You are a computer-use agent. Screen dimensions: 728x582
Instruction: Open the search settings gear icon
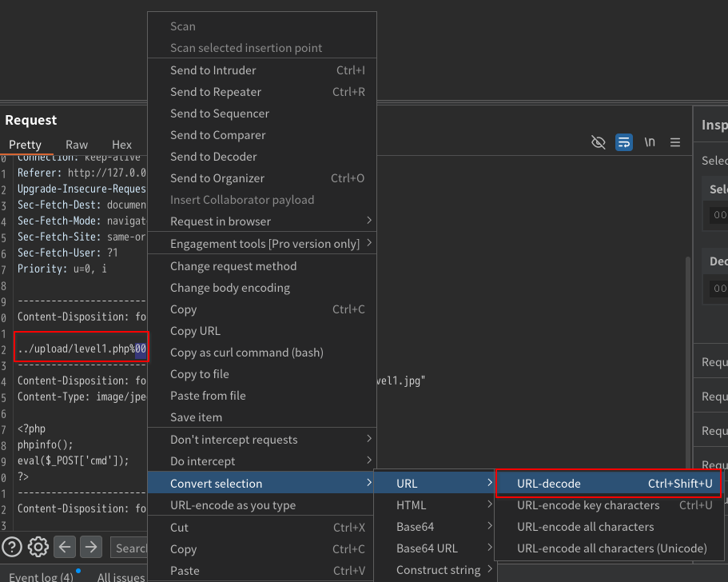click(38, 547)
